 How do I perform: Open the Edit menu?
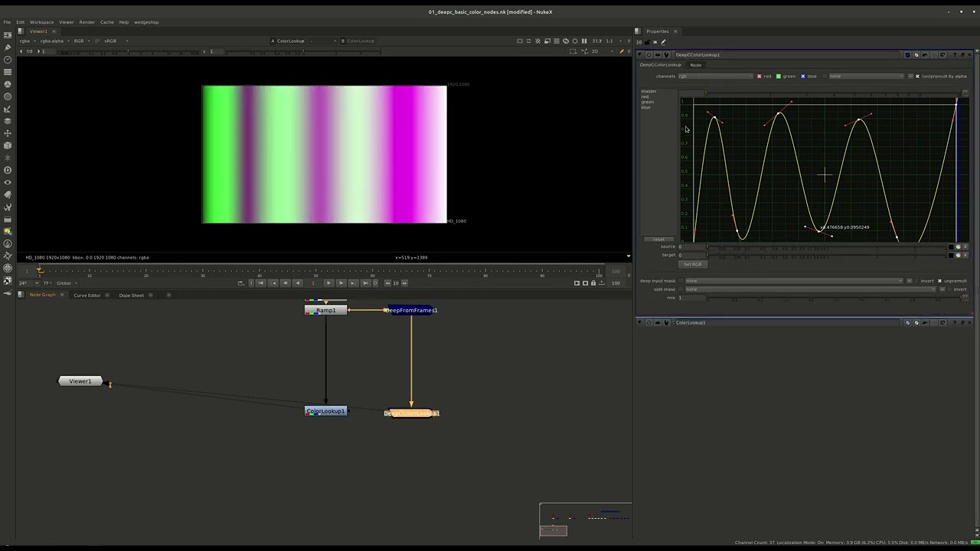pos(20,22)
